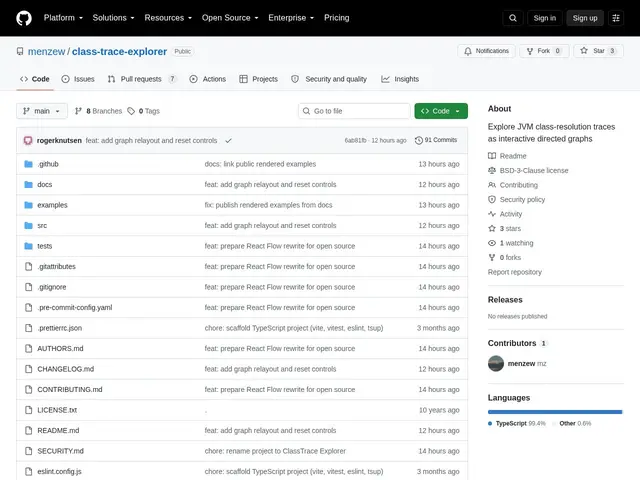
Task: Switch to the Projects tab
Action: 258,79
